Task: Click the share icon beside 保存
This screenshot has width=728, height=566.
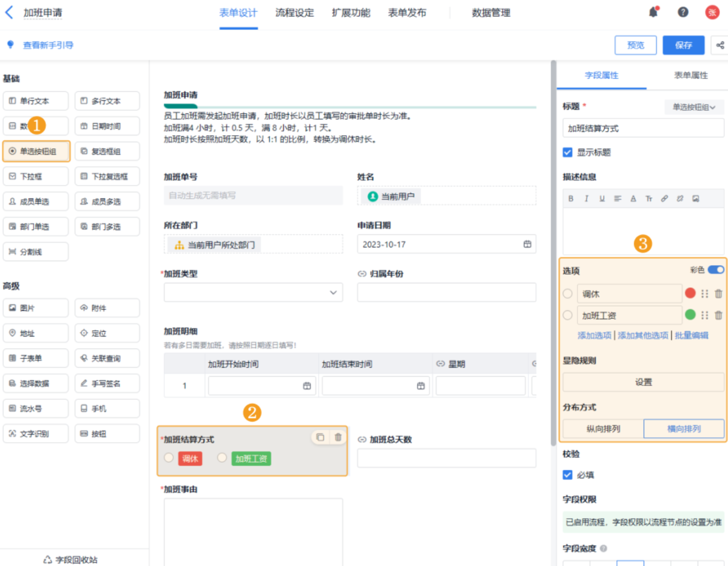Action: (720, 45)
